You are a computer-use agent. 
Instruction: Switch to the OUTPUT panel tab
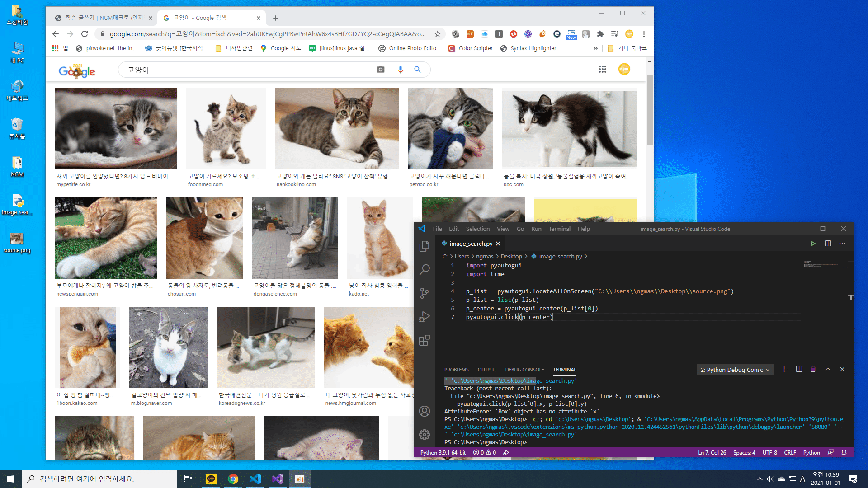[x=487, y=370]
